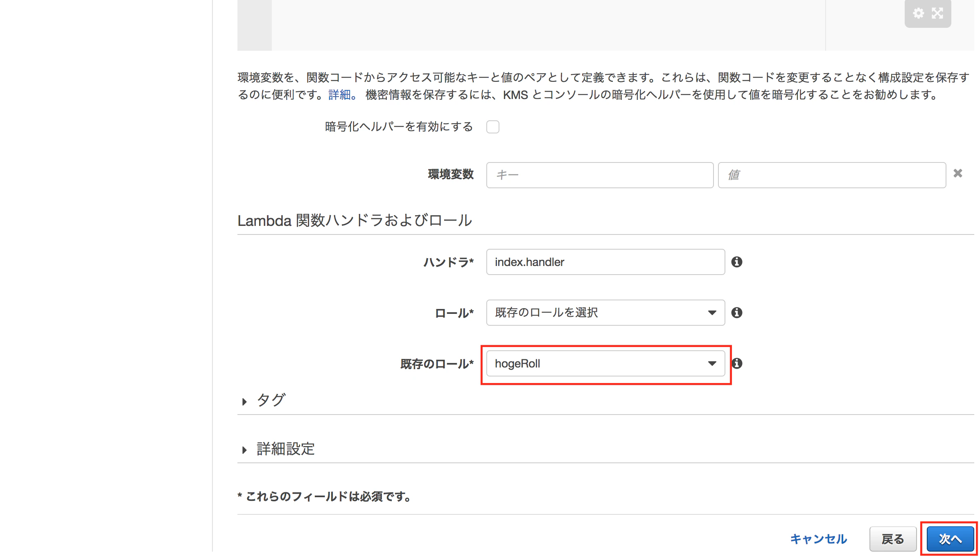
Task: Expand the 詳細設定 section
Action: coord(278,449)
